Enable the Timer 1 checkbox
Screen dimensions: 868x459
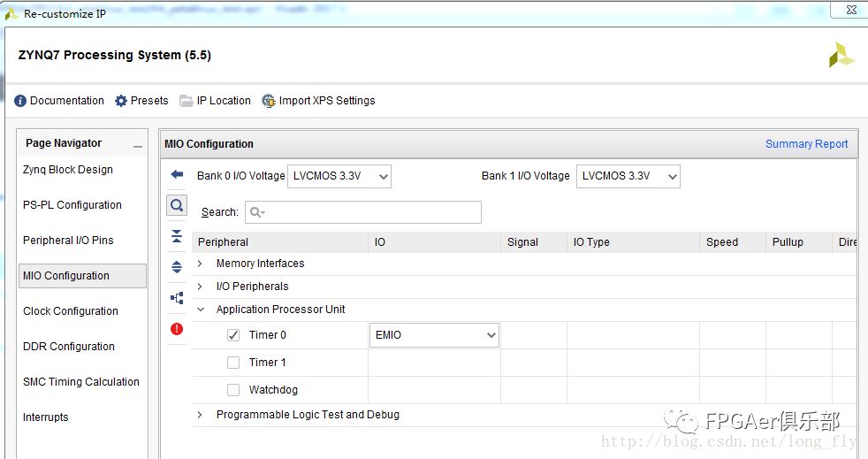tap(233, 362)
